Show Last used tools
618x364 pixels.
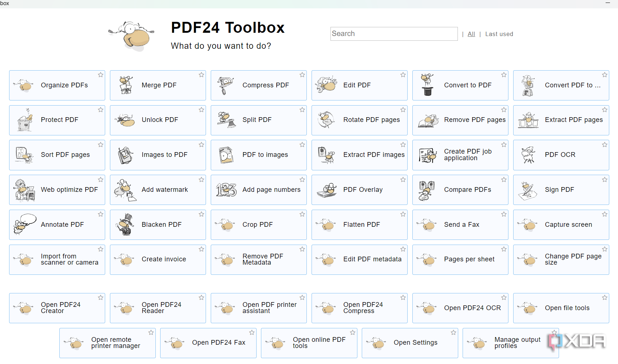(x=499, y=34)
